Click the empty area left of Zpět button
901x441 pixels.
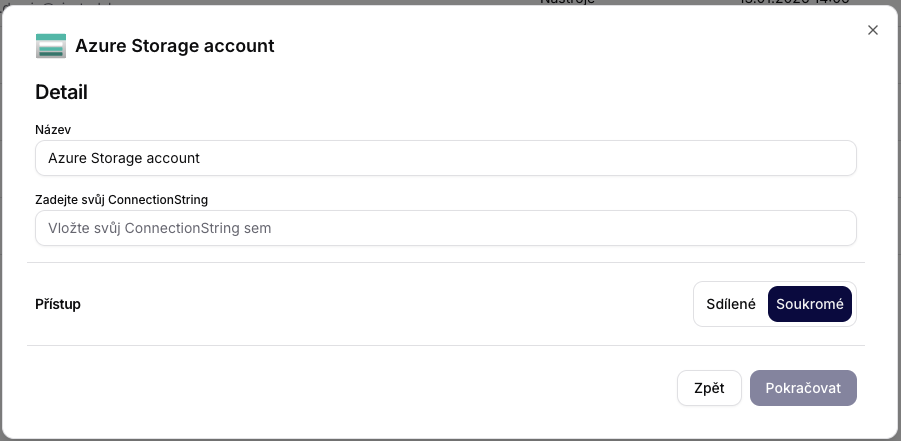tap(350, 388)
